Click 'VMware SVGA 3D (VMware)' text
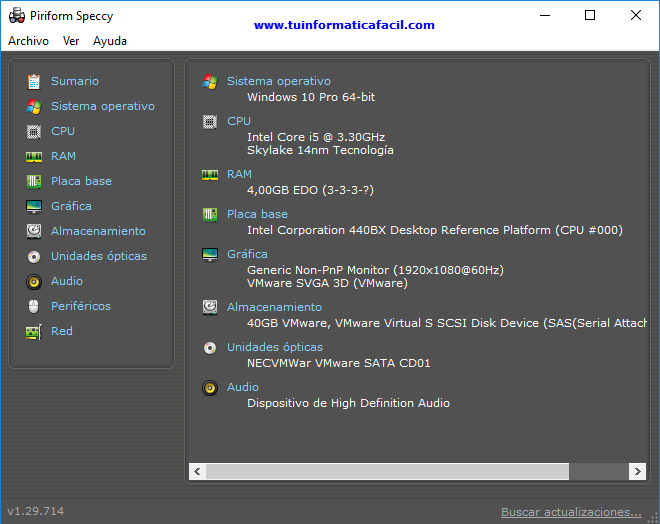660x524 pixels. pyautogui.click(x=327, y=283)
